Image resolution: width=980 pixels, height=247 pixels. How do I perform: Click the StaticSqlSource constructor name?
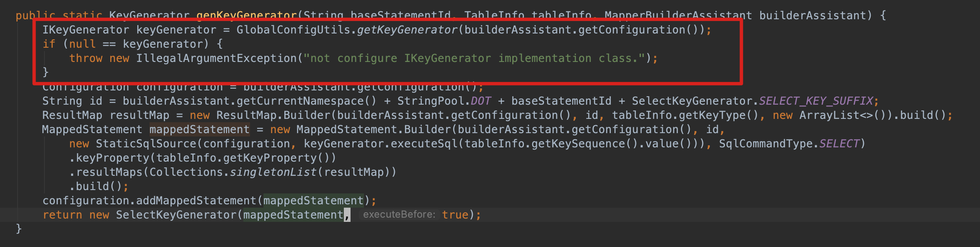pos(146,144)
